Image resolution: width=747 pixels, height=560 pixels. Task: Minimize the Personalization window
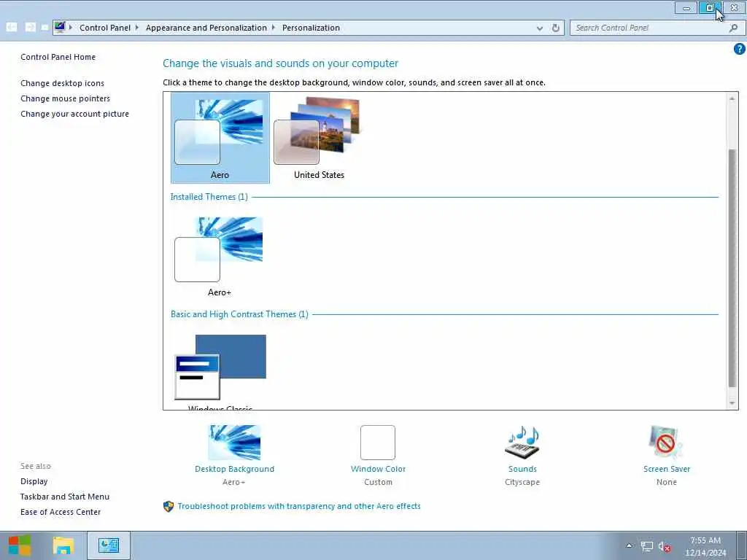686,7
